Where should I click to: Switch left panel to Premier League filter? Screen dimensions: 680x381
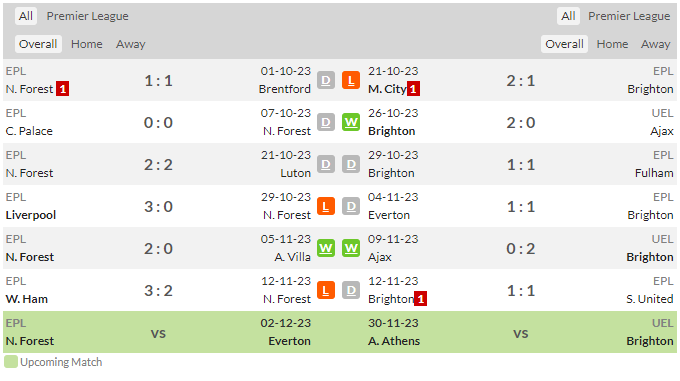(88, 16)
